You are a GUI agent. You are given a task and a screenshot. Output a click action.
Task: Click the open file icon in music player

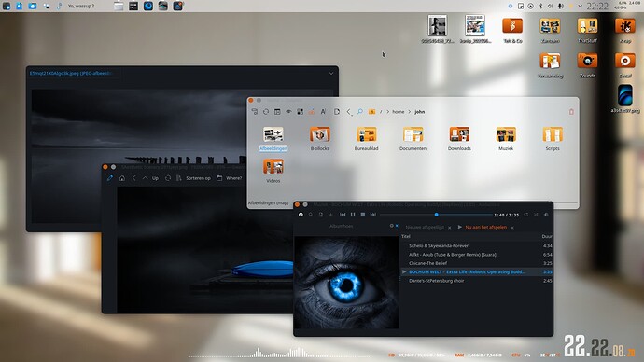[x=321, y=215]
